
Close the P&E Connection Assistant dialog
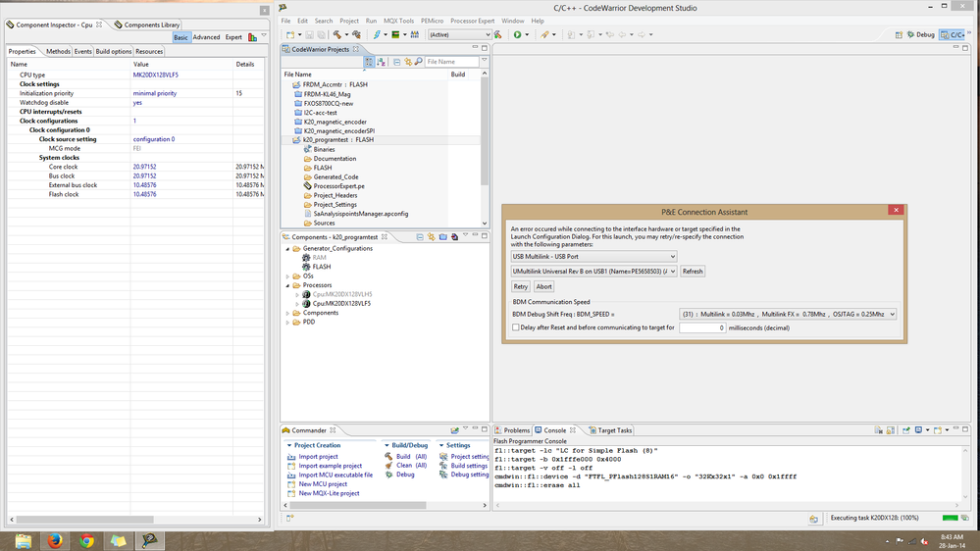tap(896, 211)
